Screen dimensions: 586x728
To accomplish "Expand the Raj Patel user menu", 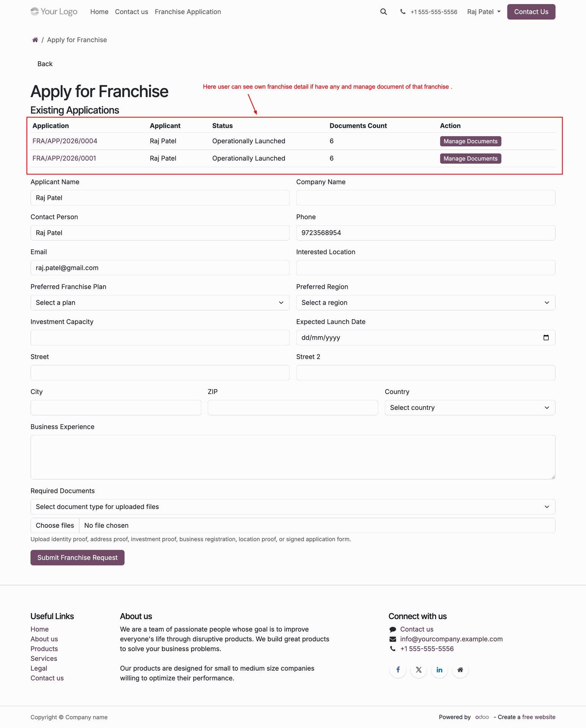I will (x=484, y=12).
